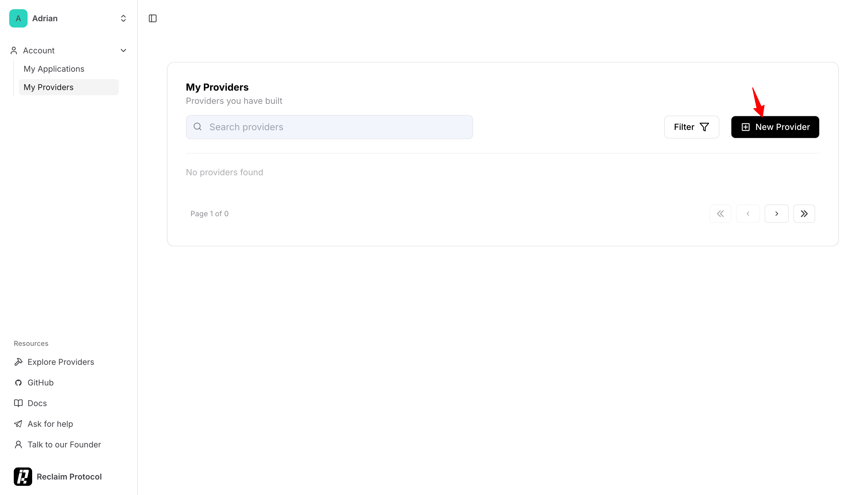The width and height of the screenshot is (868, 495).
Task: Click the Adrian avatar icon
Action: click(18, 18)
